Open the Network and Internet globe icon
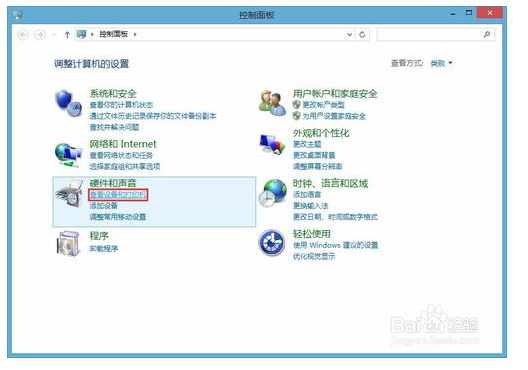528x370 pixels. coord(68,155)
